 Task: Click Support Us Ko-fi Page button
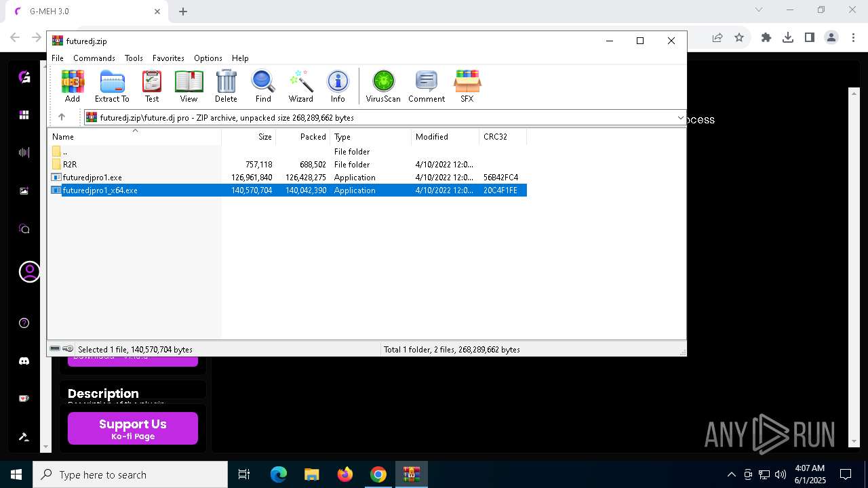[133, 429]
